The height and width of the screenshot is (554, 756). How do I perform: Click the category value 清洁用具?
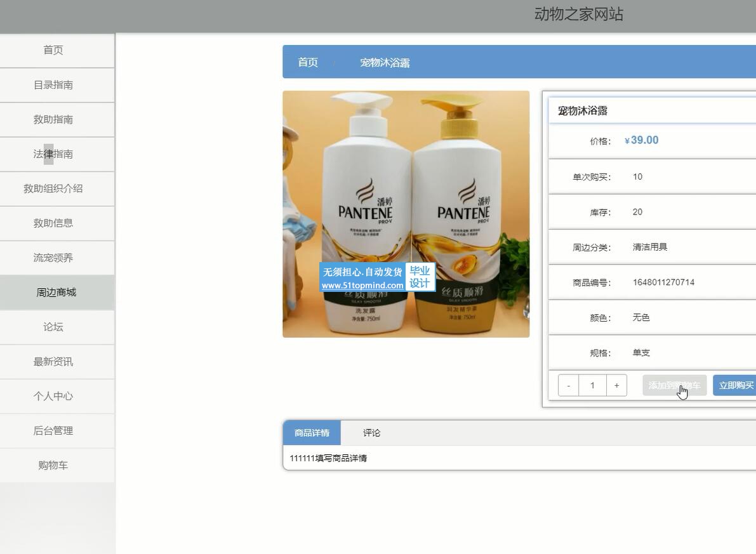pyautogui.click(x=650, y=247)
